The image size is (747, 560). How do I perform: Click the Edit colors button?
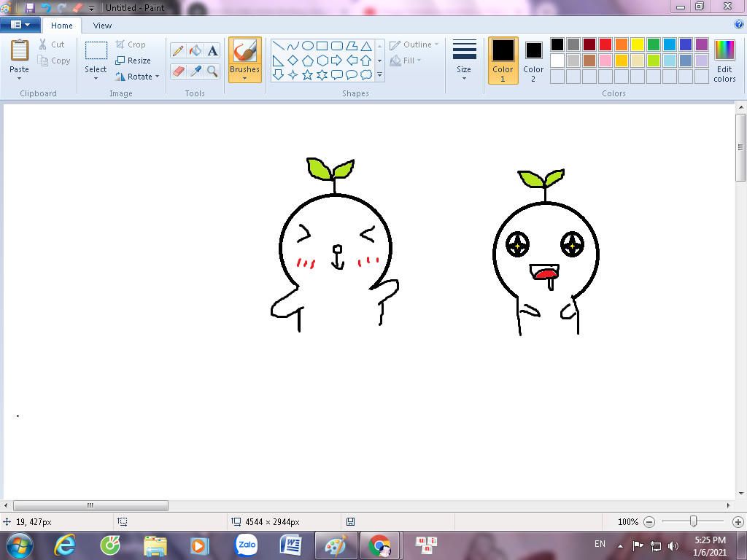[724, 61]
